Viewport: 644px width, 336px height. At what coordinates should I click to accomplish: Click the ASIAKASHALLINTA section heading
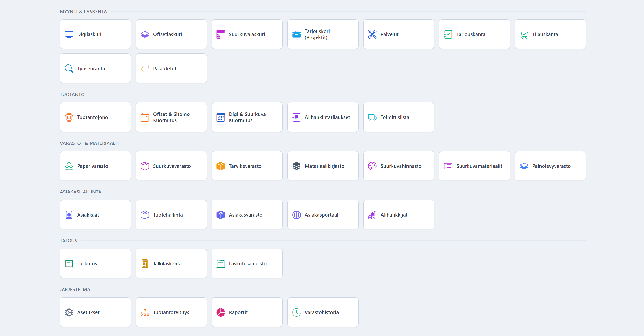pos(80,192)
